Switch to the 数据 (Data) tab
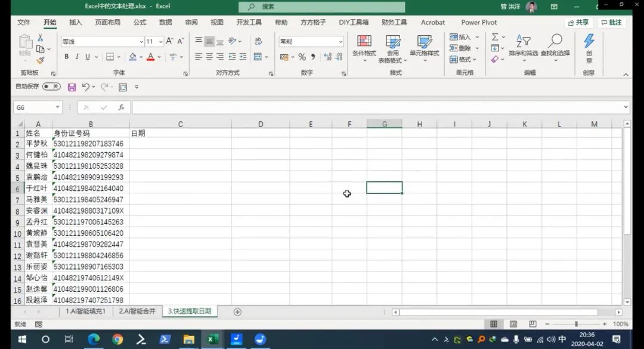The width and height of the screenshot is (644, 349). [x=166, y=22]
